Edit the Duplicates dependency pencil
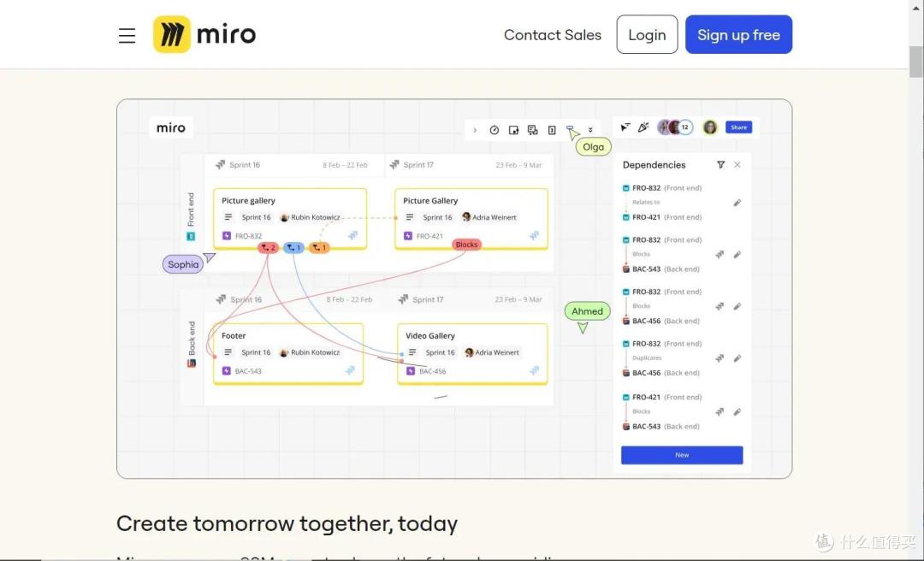The width and height of the screenshot is (924, 561). click(737, 358)
